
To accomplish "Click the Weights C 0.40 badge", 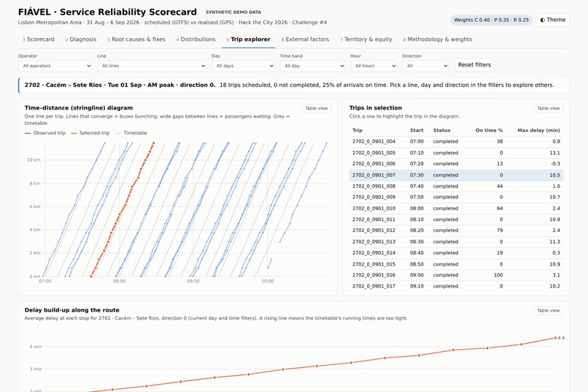I will pyautogui.click(x=491, y=20).
